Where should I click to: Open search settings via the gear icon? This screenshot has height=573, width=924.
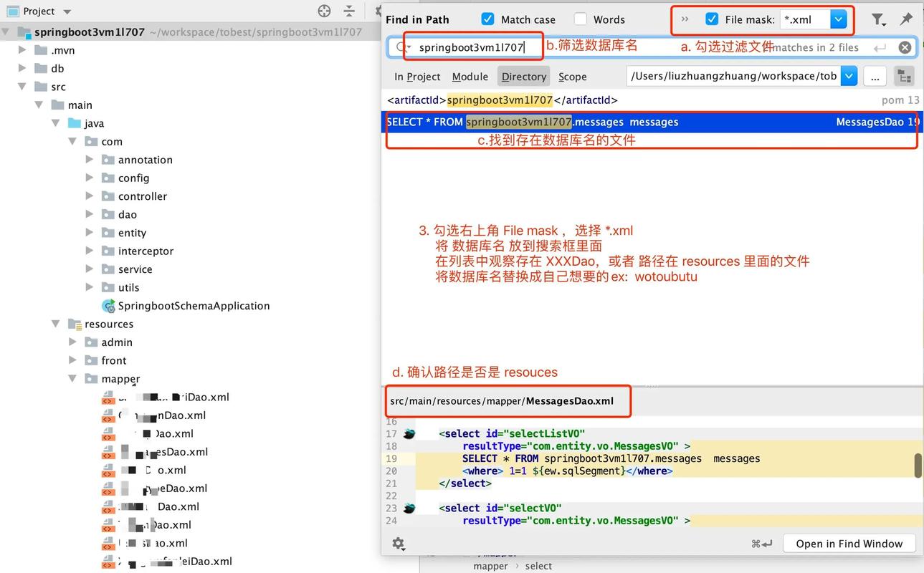[x=399, y=544]
